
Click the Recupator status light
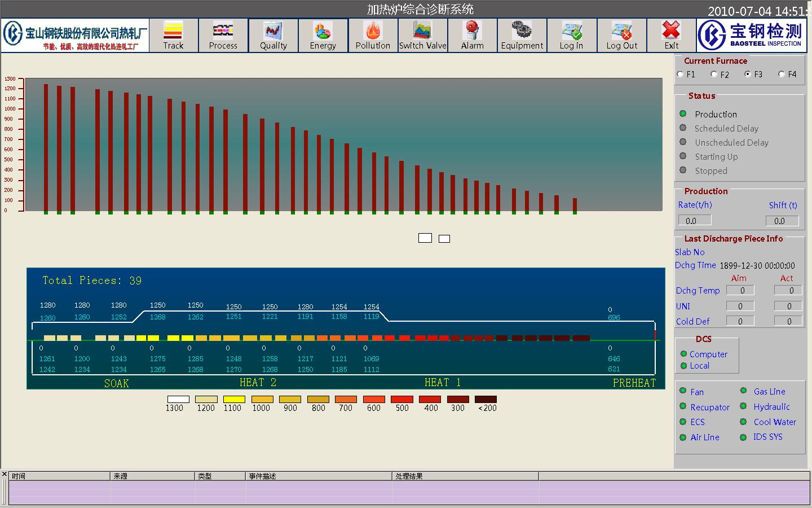(683, 406)
